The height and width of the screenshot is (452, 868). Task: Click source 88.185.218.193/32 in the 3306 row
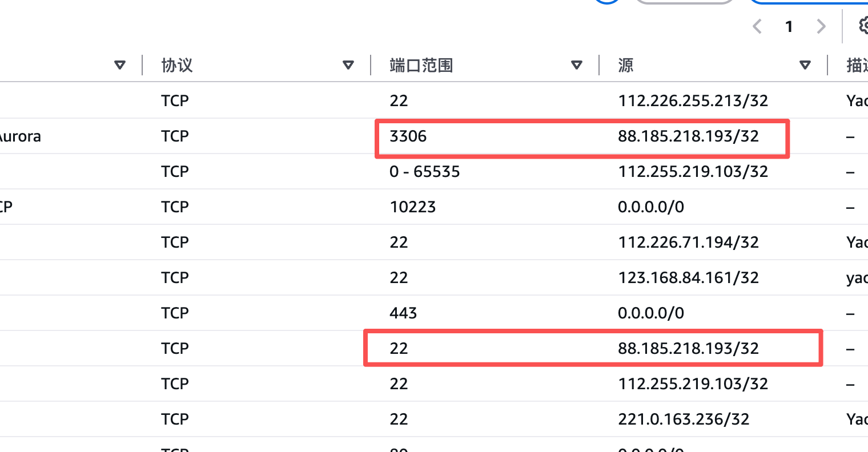(x=688, y=136)
